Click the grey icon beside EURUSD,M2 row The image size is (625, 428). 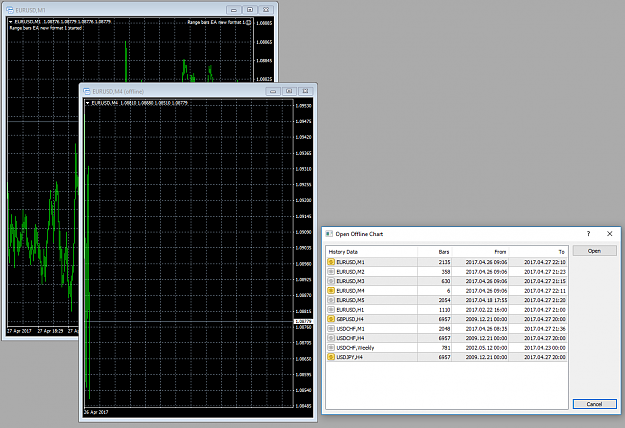331,271
